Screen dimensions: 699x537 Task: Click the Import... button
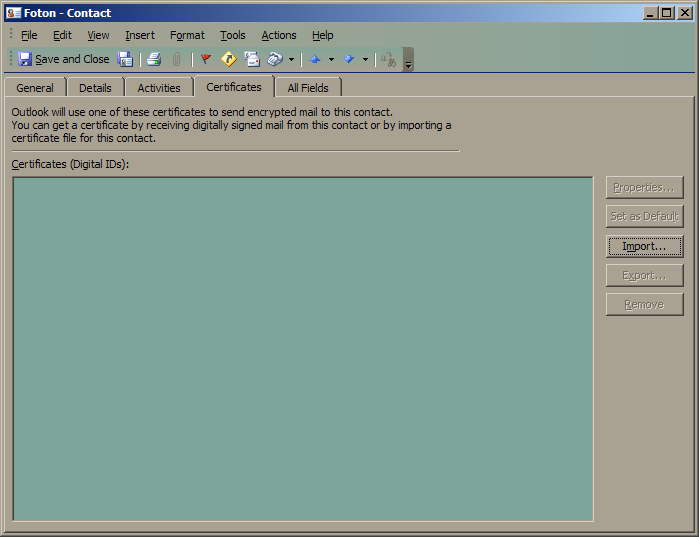pyautogui.click(x=644, y=246)
